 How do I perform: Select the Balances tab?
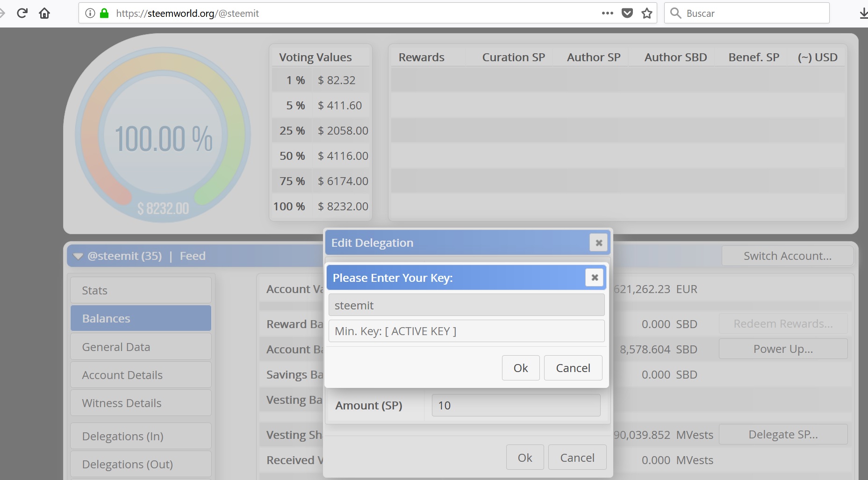tap(141, 318)
